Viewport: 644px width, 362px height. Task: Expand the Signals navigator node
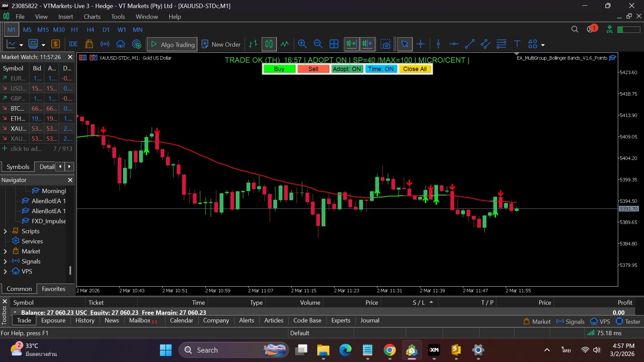point(5,261)
